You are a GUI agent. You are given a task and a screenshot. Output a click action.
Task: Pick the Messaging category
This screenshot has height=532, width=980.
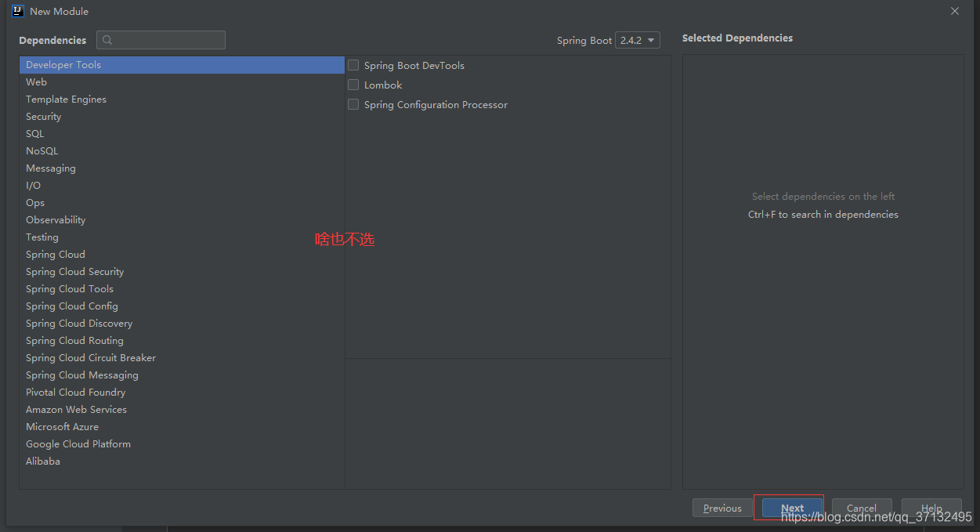click(182, 168)
